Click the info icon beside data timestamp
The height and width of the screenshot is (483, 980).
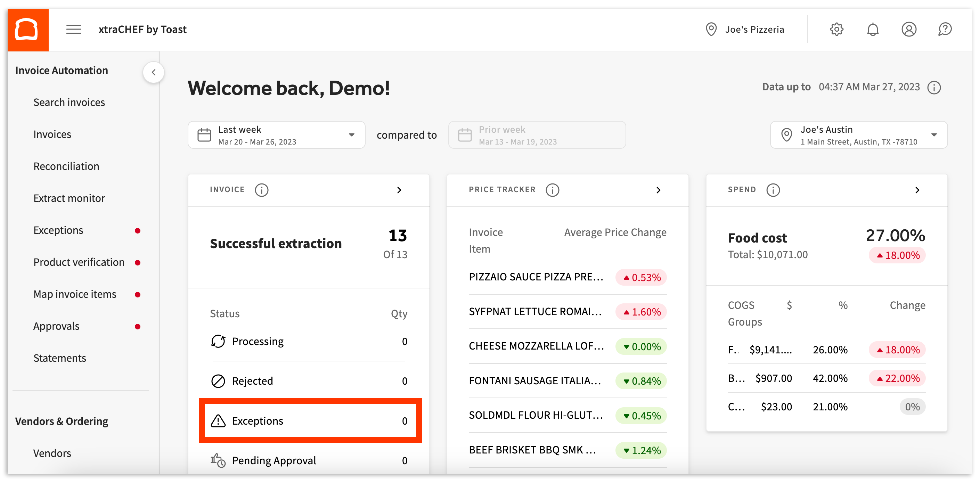934,87
